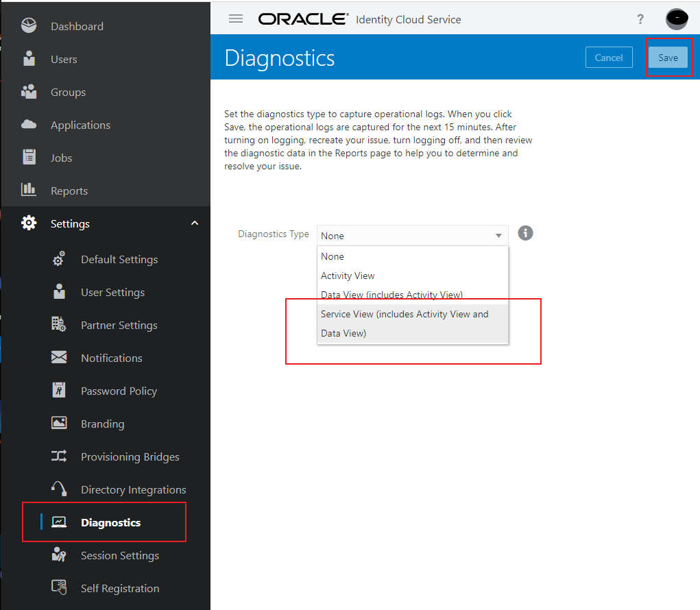Click the Diagnostics monitor icon
The image size is (700, 610).
point(59,522)
